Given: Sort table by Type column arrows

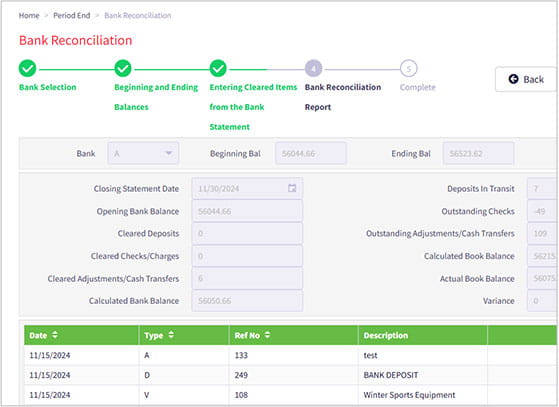Looking at the screenshot, I should [171, 335].
